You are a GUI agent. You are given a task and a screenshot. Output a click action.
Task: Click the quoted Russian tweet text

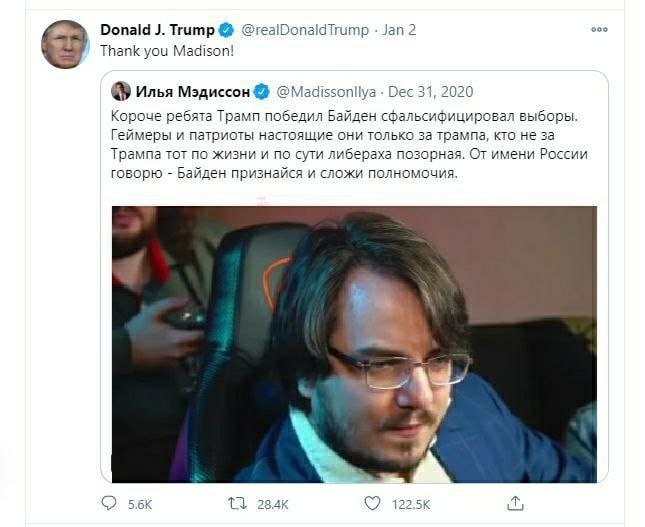pyautogui.click(x=349, y=144)
